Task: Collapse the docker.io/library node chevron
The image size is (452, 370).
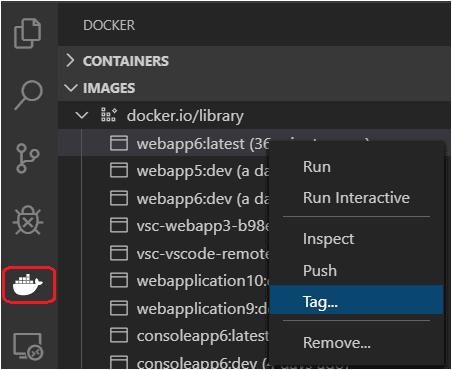Action: click(82, 116)
